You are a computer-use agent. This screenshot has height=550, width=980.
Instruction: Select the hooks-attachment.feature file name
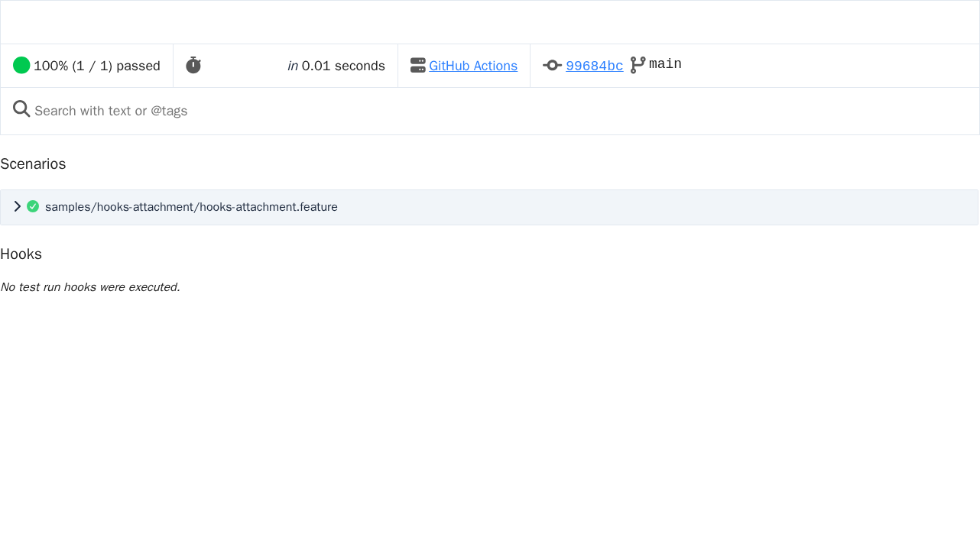point(191,207)
